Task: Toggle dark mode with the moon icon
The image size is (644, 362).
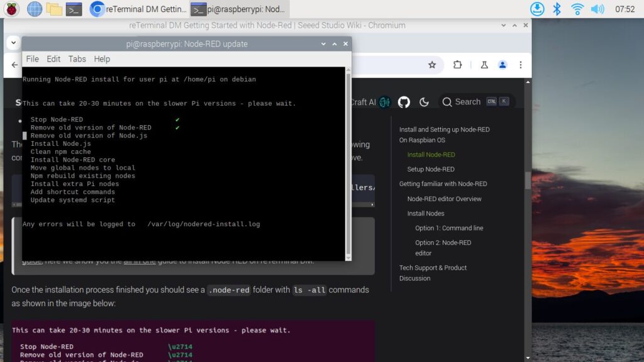Action: (x=424, y=102)
